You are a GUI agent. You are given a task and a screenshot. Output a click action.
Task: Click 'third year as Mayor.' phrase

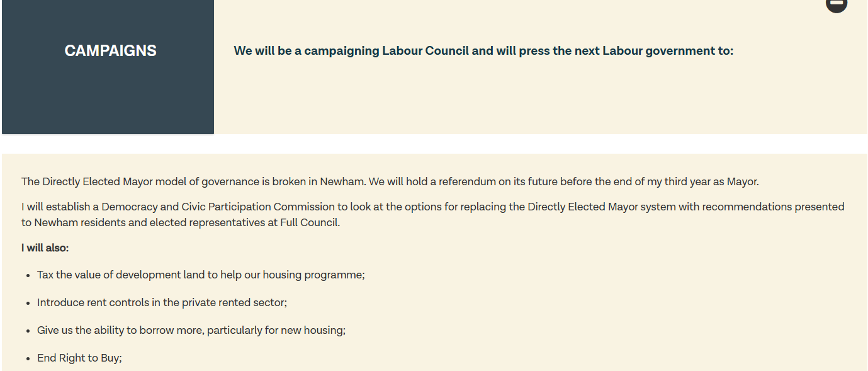[712, 181]
